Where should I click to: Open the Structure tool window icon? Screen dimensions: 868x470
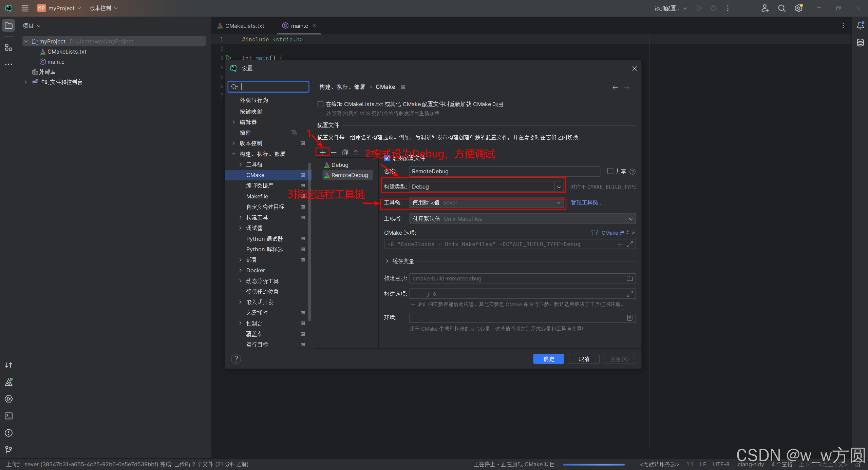tap(9, 47)
